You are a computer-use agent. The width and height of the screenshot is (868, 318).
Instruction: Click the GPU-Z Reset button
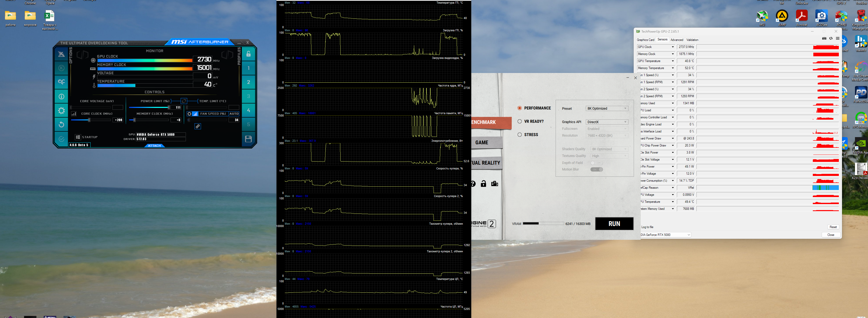click(833, 227)
